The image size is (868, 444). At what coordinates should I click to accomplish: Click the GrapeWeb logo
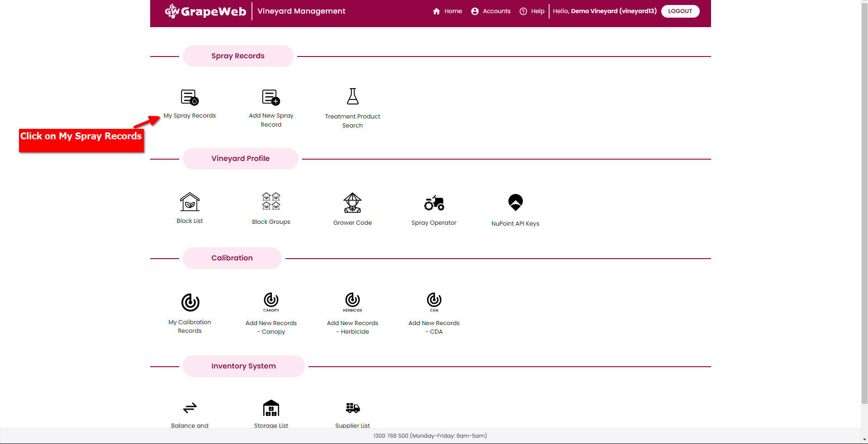[205, 11]
